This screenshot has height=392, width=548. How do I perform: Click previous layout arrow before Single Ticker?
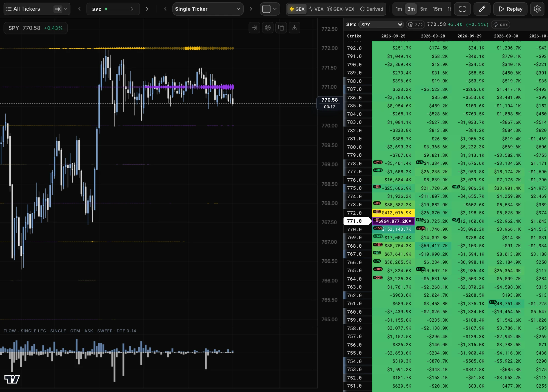click(x=165, y=9)
